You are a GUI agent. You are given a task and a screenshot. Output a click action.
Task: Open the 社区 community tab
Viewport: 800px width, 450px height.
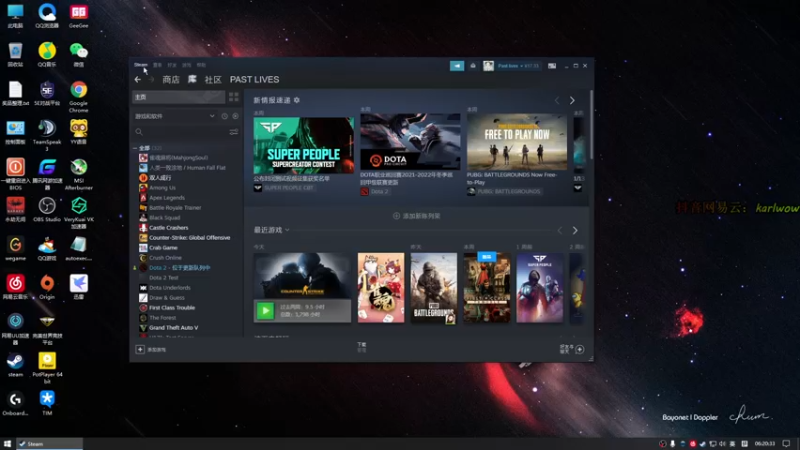pyautogui.click(x=213, y=80)
